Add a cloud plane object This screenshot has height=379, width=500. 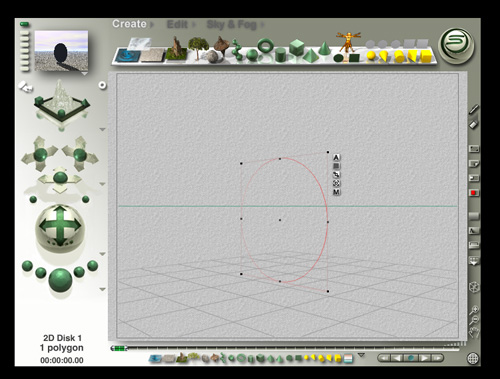[x=139, y=43]
